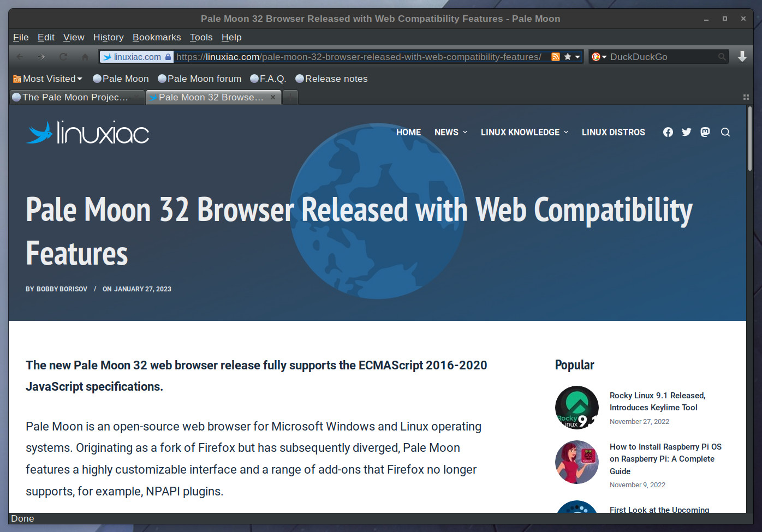Open the Edit menu
762x532 pixels.
tap(46, 37)
